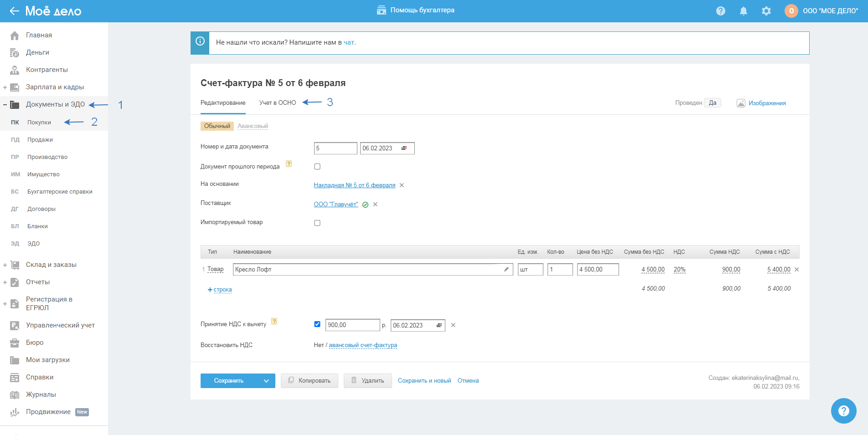Enable the Импортируемый товар checkbox

pyautogui.click(x=317, y=223)
